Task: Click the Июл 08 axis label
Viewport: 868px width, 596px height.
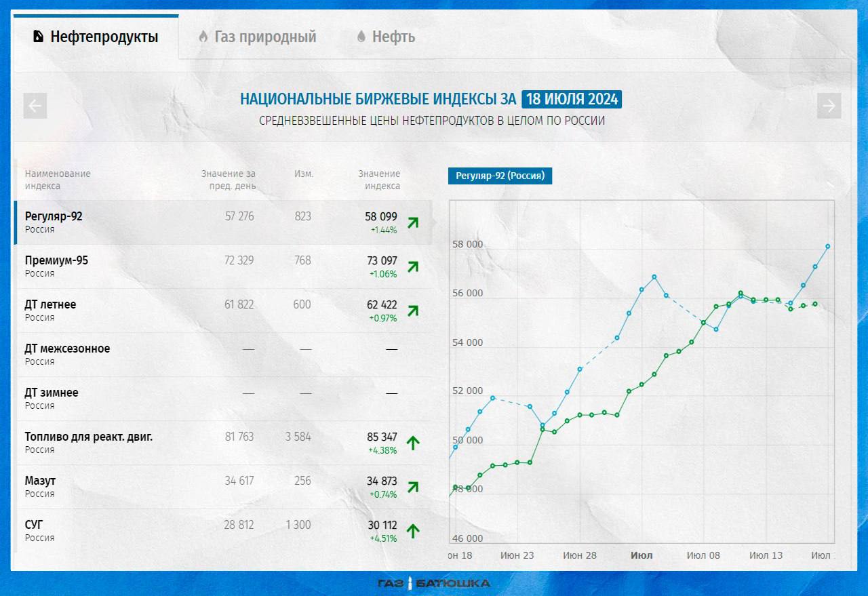Action: coord(703,555)
